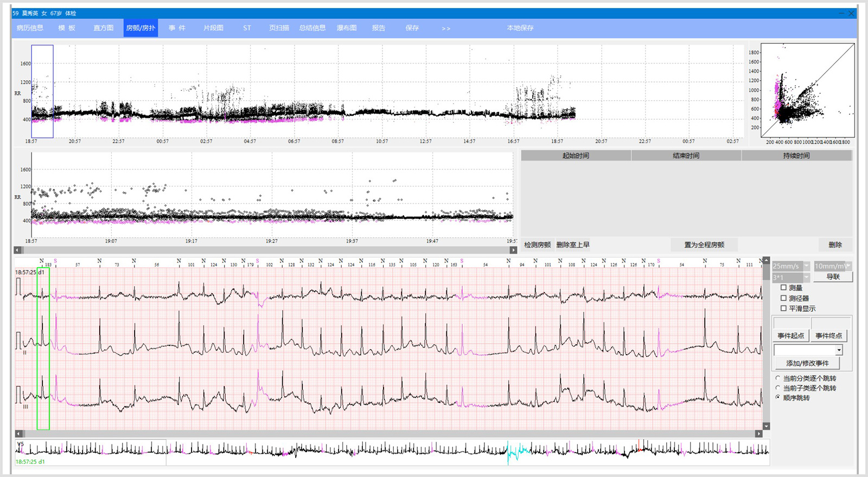This screenshot has width=868, height=477.
Task: Click up arrow of ECG vertical scrollbar
Action: pos(766,261)
